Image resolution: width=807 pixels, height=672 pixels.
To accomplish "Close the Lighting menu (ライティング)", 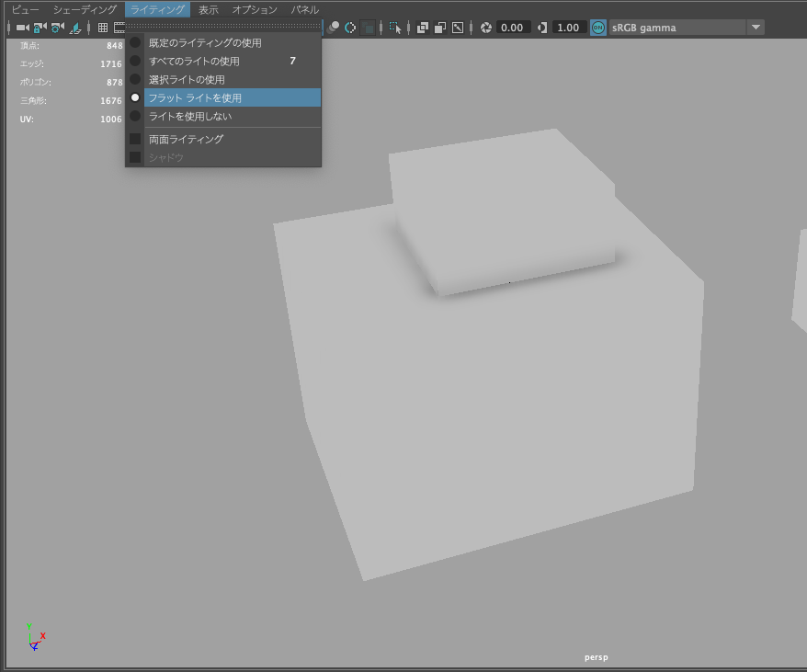I will pos(157,10).
